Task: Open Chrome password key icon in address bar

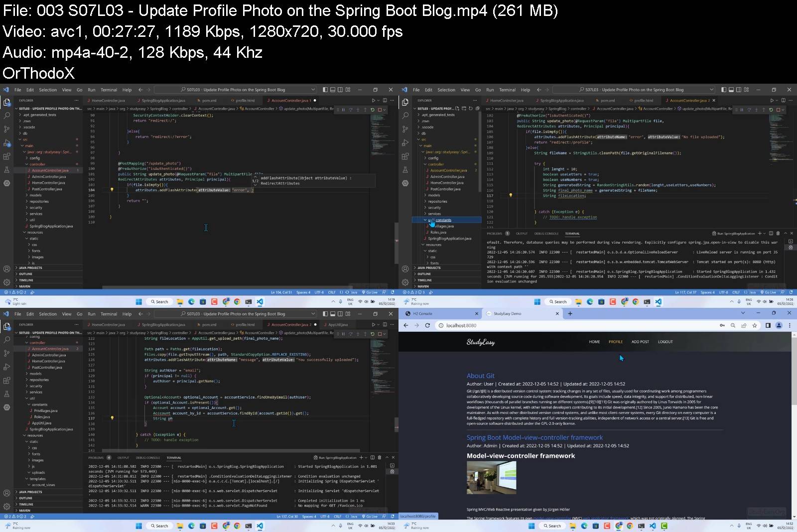Action: coord(722,325)
